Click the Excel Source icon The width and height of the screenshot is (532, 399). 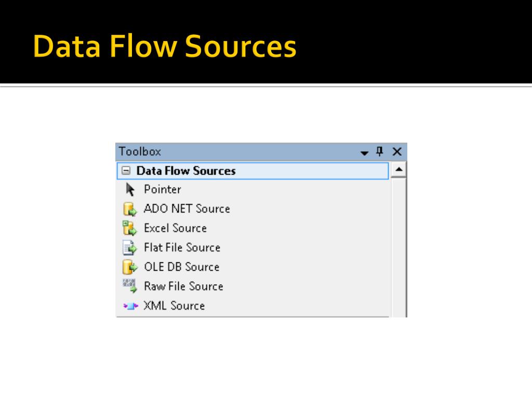coord(129,228)
